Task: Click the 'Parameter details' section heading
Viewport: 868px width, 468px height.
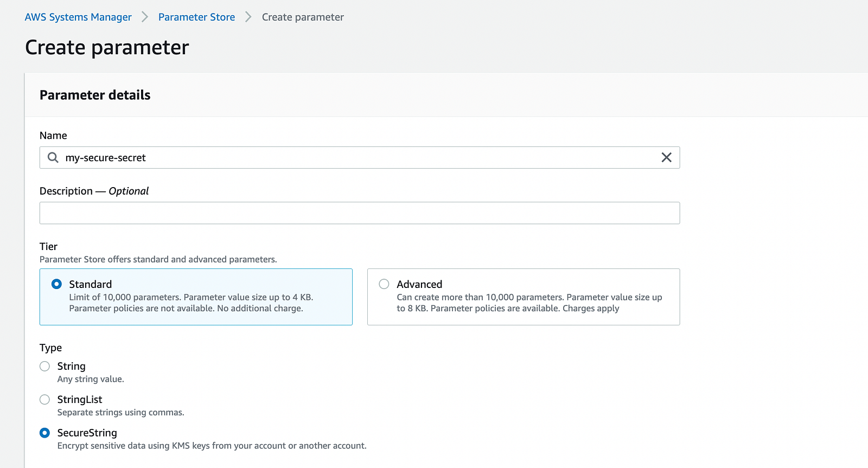Action: (95, 95)
